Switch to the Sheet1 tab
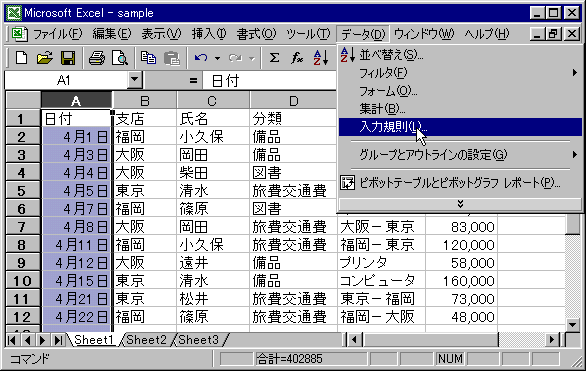The height and width of the screenshot is (371, 586). 93,340
